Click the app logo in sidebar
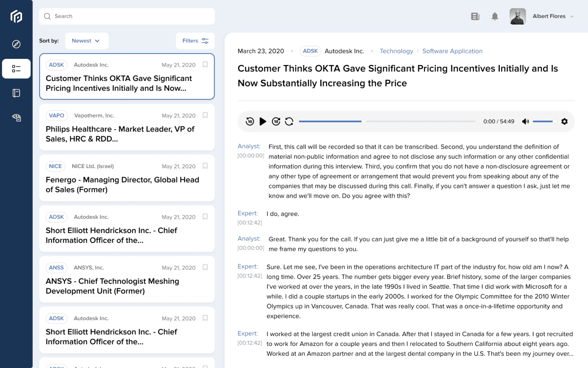This screenshot has width=588, height=368. 16,16
